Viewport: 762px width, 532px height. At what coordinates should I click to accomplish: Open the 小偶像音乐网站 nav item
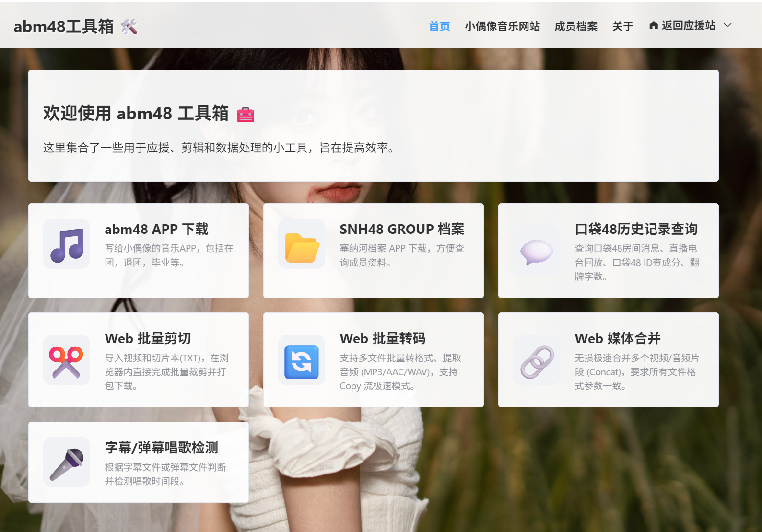[502, 26]
